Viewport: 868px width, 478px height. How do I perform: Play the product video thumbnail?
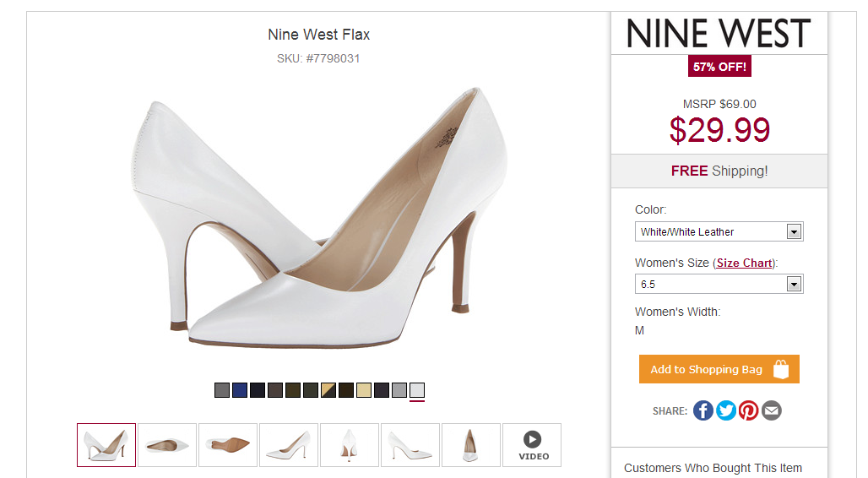click(532, 445)
